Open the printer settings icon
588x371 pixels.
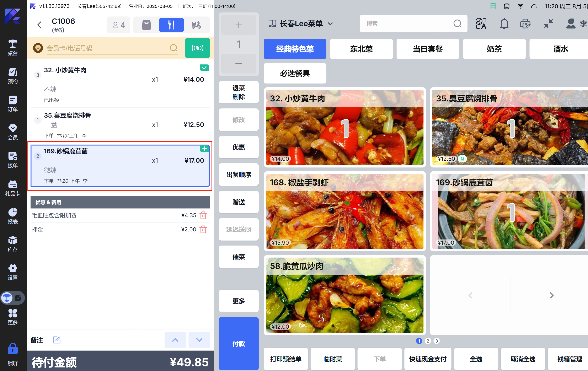(x=525, y=24)
